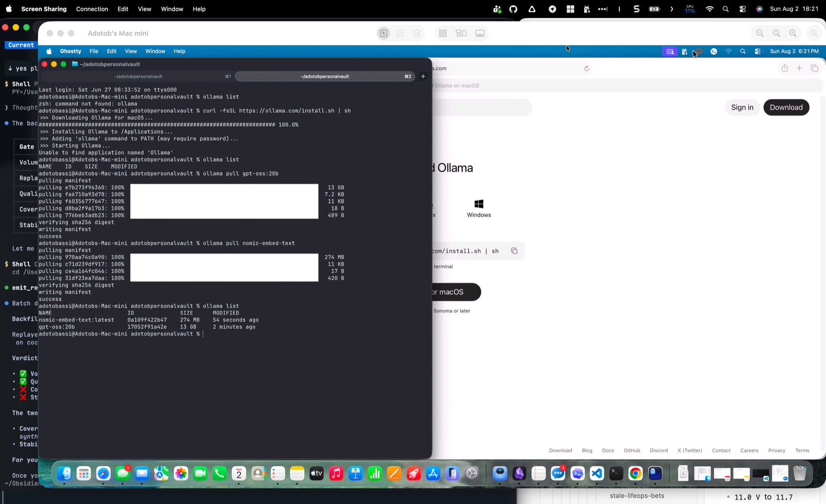
Task: Open Wi-Fi status in the local menu bar
Action: pyautogui.click(x=709, y=9)
